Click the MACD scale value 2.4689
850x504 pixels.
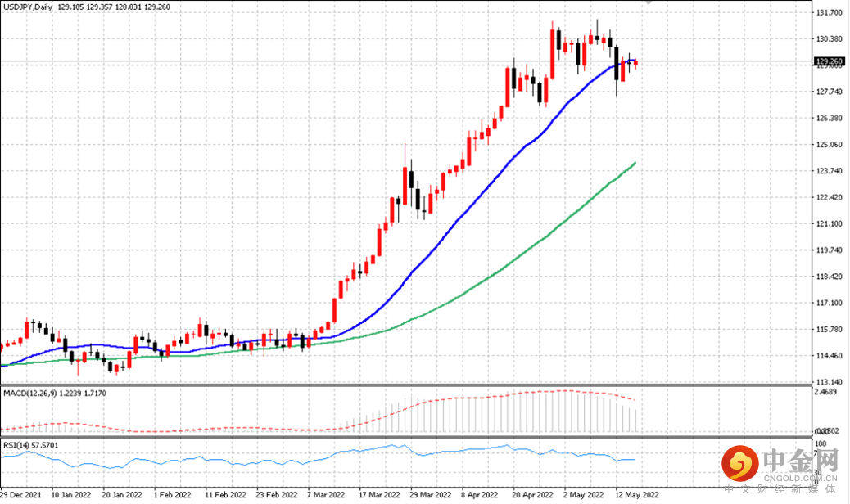pos(827,391)
